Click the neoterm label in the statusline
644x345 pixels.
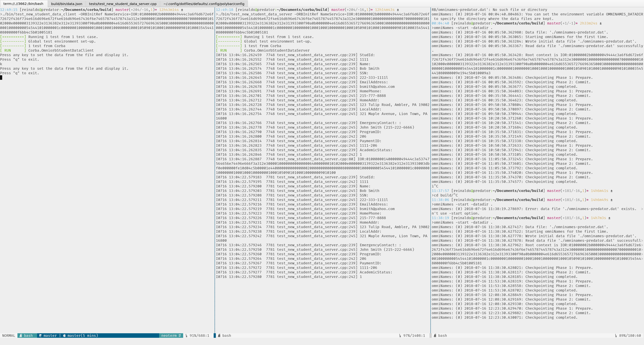[169, 335]
